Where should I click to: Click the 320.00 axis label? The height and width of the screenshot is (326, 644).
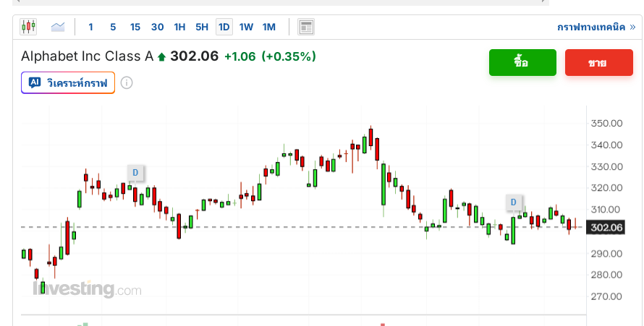pyautogui.click(x=606, y=188)
